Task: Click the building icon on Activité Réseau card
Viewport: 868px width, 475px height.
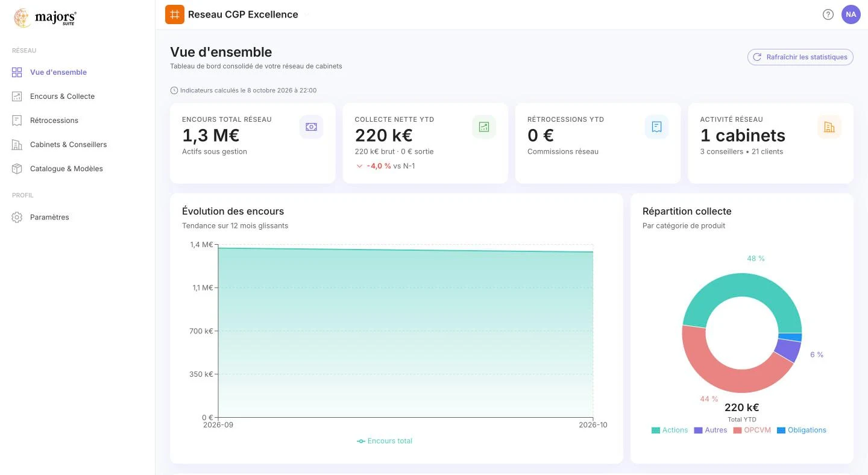Action: pyautogui.click(x=829, y=127)
